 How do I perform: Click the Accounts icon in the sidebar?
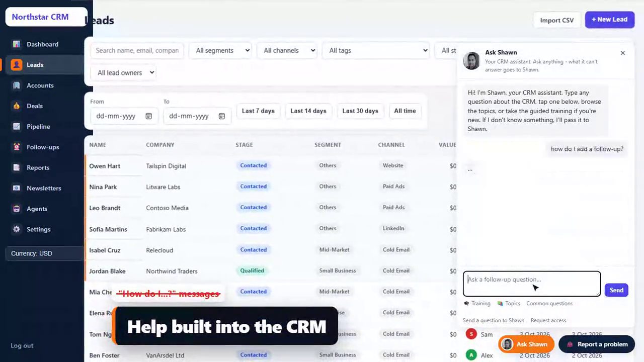point(17,85)
